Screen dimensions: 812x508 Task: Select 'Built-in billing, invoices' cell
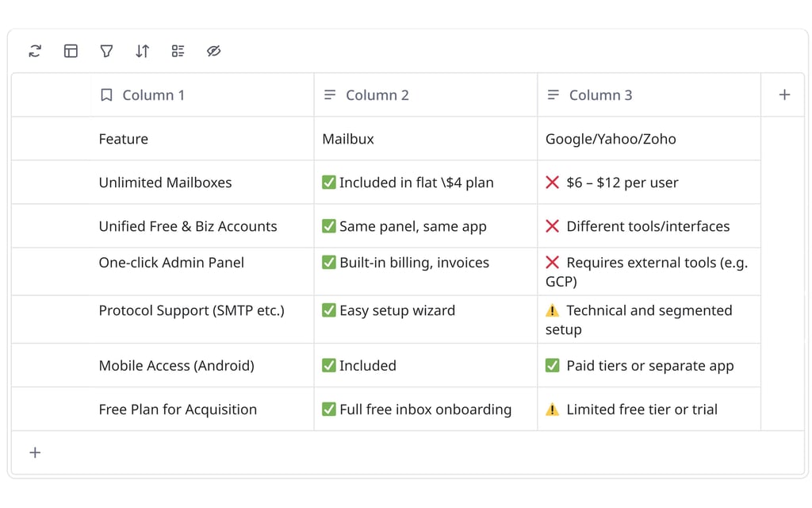[x=426, y=271]
